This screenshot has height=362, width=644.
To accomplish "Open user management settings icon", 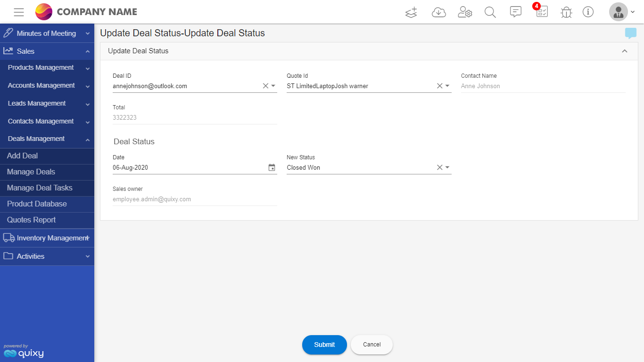I will (x=465, y=12).
